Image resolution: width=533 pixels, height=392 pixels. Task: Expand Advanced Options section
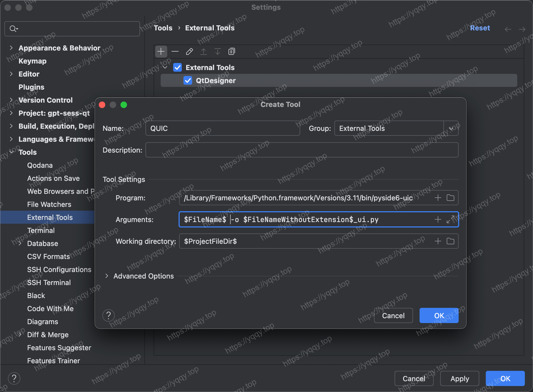click(107, 276)
